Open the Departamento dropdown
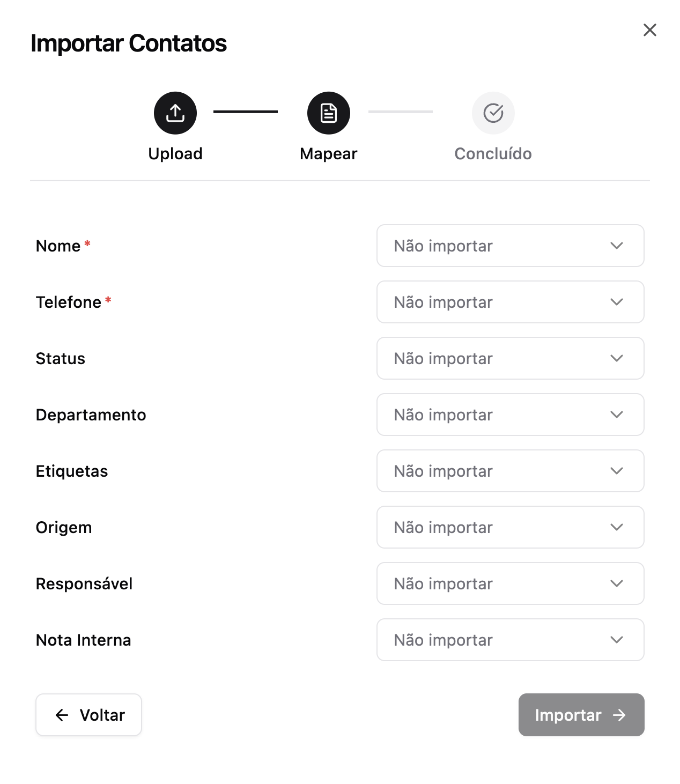This screenshot has height=784, width=680. tap(509, 415)
